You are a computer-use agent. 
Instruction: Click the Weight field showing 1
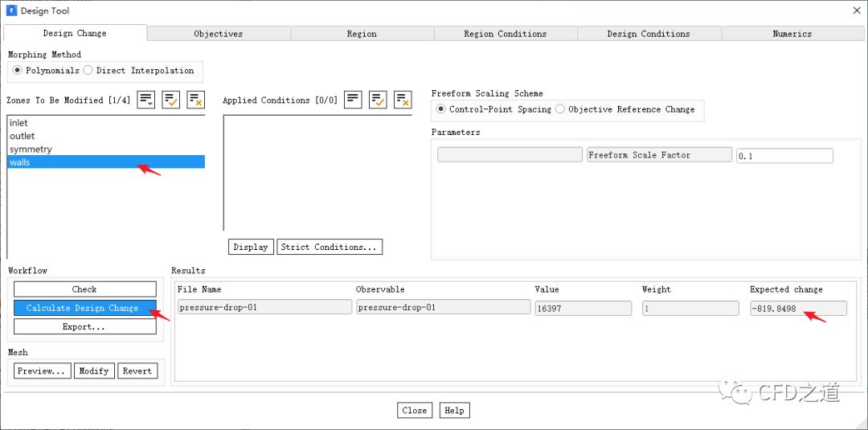(690, 309)
